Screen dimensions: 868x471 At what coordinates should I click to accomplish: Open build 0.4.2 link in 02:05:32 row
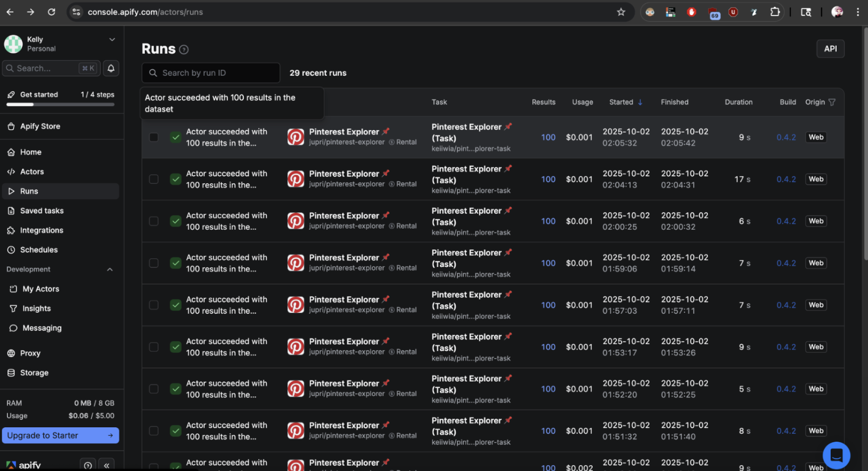coord(786,137)
